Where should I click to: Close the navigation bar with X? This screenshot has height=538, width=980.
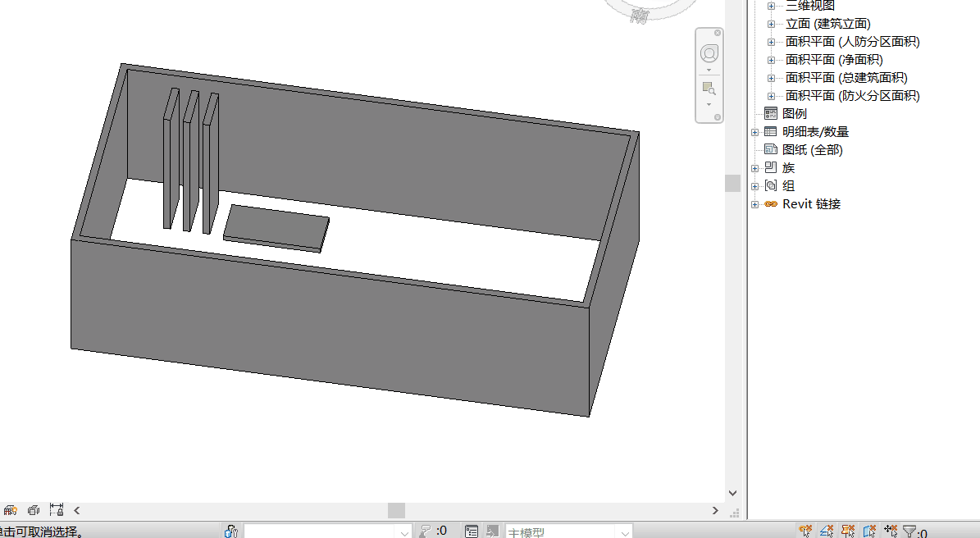(718, 33)
